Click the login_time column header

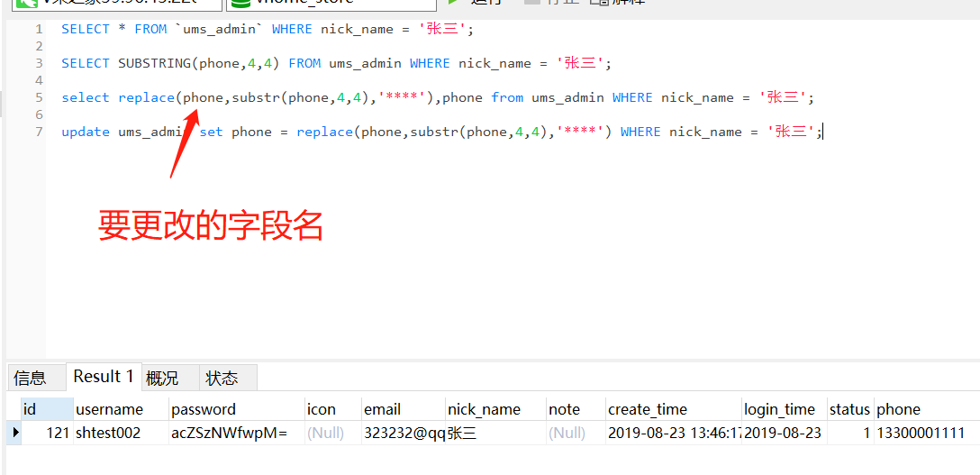tap(785, 409)
